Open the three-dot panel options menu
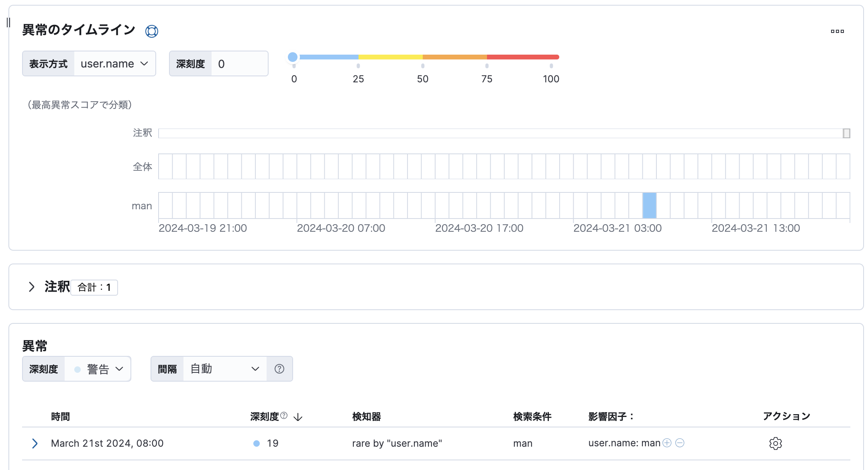Viewport: 868px width, 470px height. click(837, 31)
